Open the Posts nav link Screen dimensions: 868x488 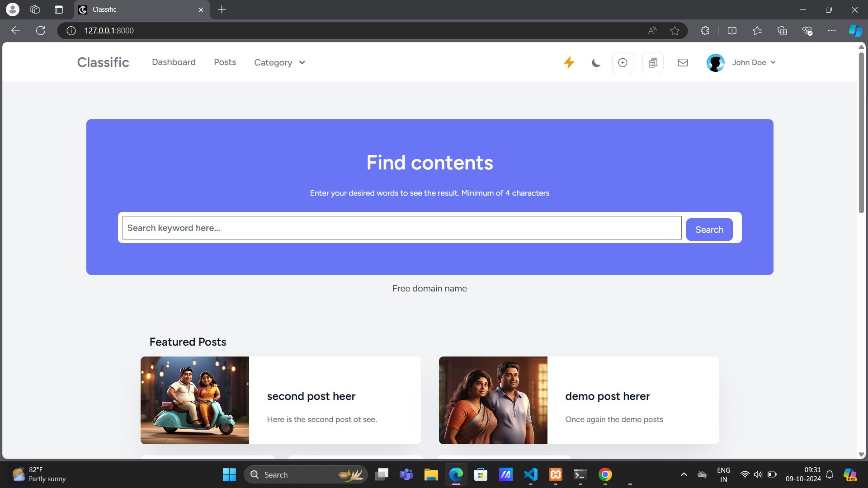(225, 62)
